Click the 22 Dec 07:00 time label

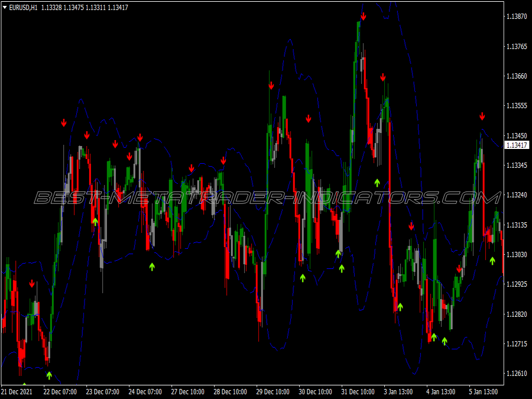[x=60, y=391]
